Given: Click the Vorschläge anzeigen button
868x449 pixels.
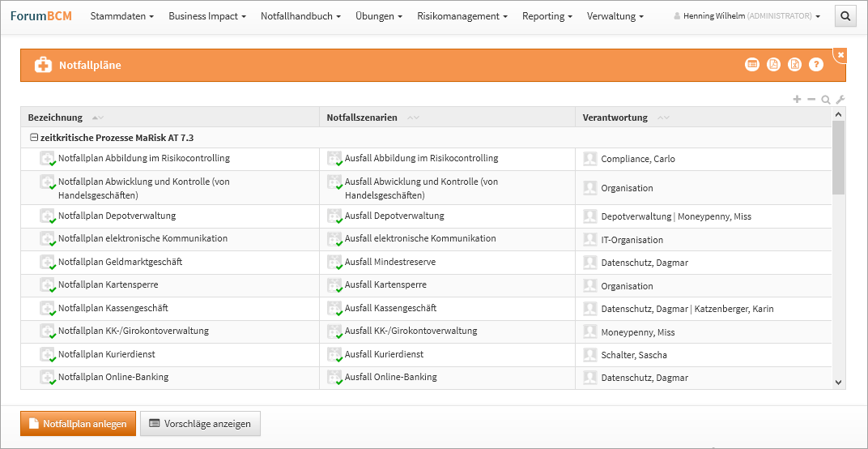Looking at the screenshot, I should (x=200, y=423).
